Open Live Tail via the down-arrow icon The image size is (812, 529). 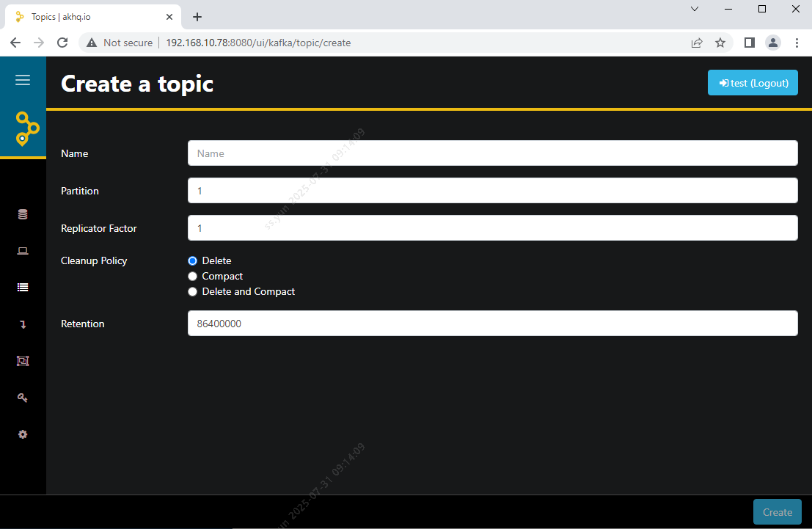pyautogui.click(x=23, y=324)
